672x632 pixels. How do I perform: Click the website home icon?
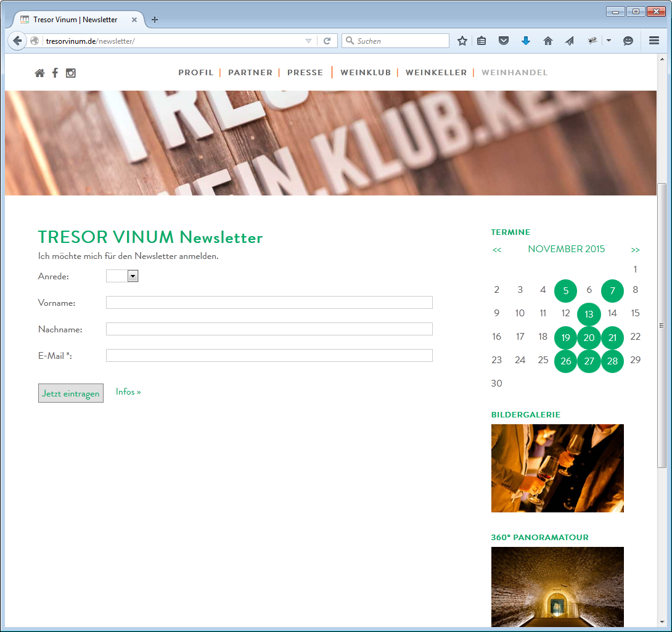click(x=39, y=73)
